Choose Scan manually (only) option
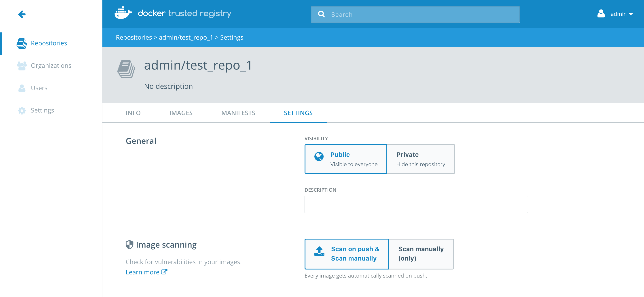644x297 pixels. click(x=421, y=254)
